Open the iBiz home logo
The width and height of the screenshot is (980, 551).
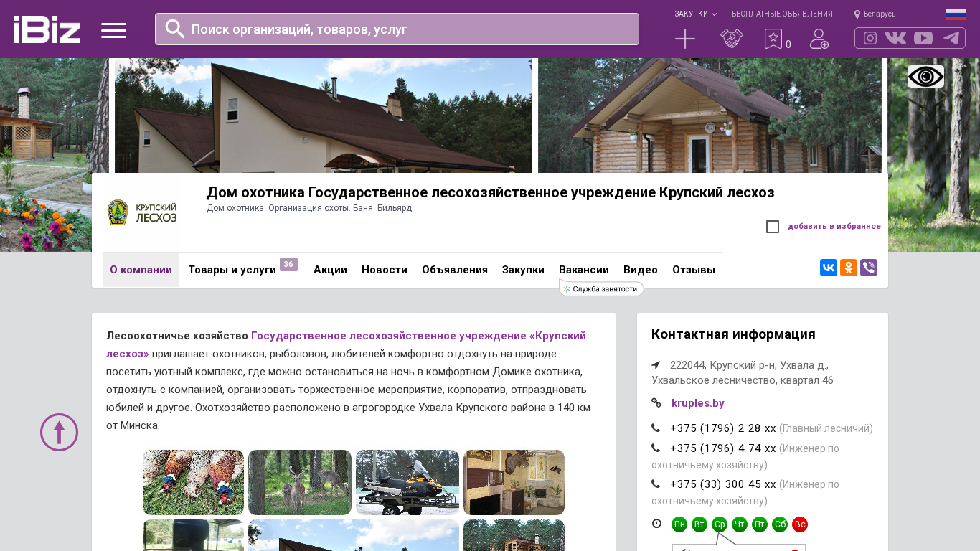(x=47, y=29)
